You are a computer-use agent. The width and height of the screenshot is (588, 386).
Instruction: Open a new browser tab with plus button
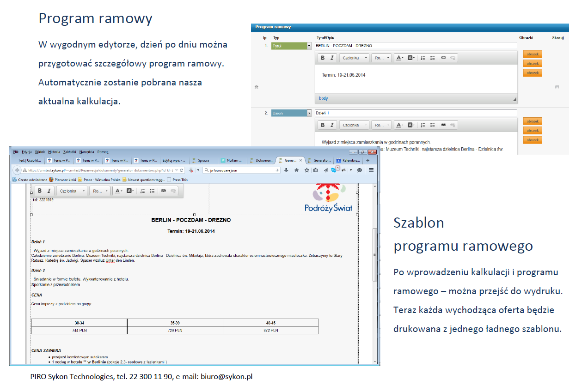tap(368, 160)
